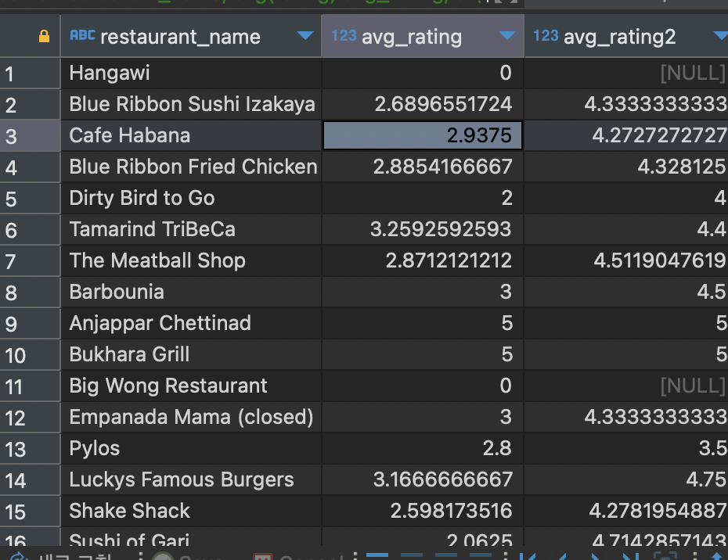Click the Cafe Habana name cell
Viewport: 728px width, 560px height.
point(191,136)
